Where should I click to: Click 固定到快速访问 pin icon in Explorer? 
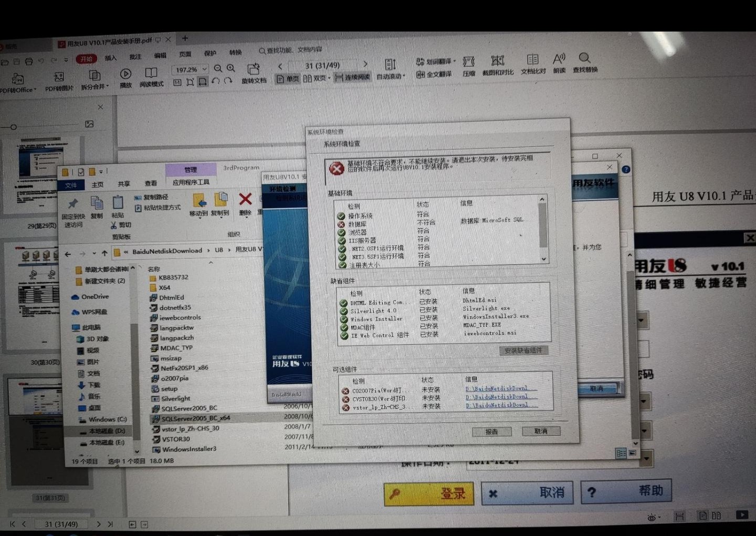[73, 203]
